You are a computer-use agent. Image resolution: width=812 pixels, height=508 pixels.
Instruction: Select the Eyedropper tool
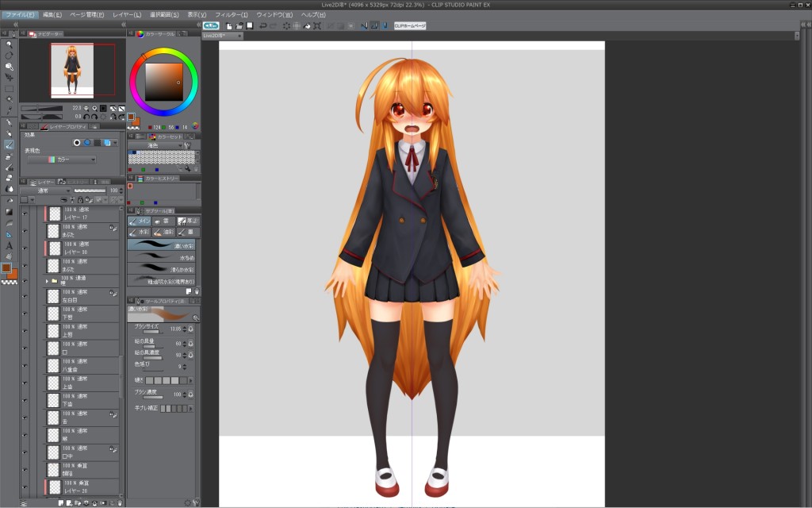pos(9,110)
